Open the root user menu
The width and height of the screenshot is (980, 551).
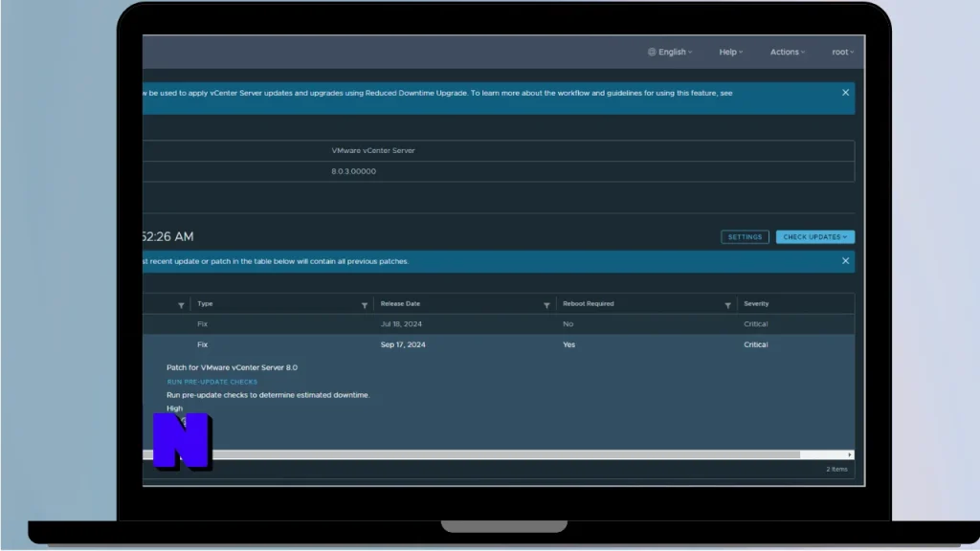pos(842,52)
